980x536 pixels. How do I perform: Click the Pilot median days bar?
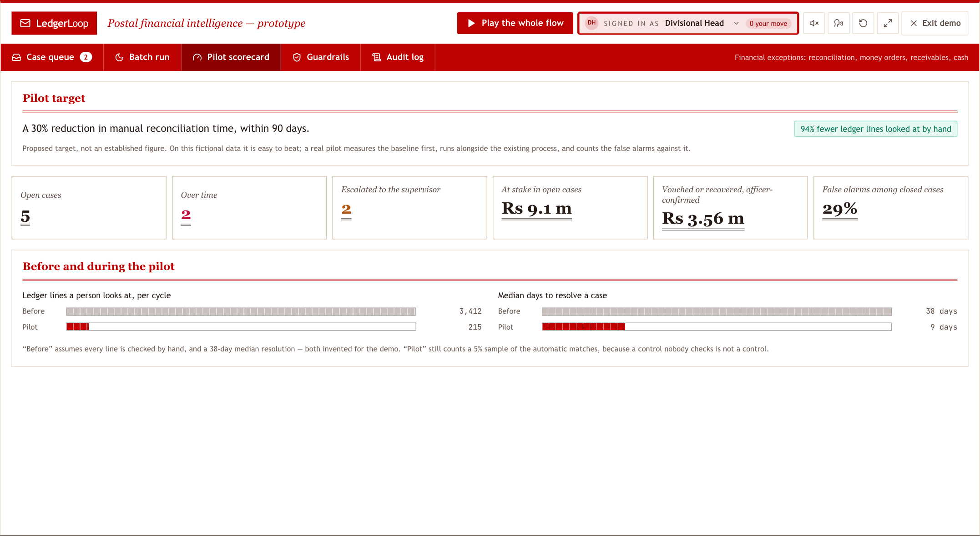[717, 327]
